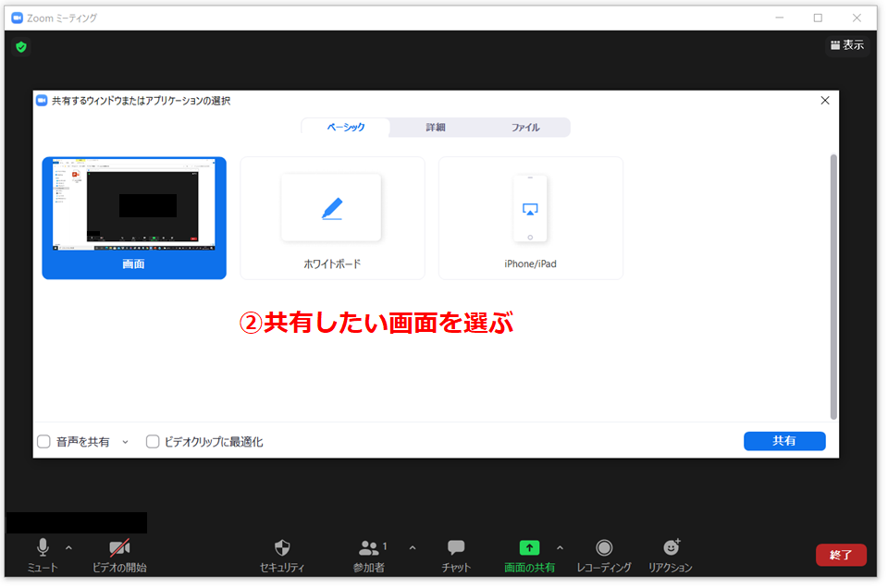888x588 pixels.
Task: Click the green Share Screen icon
Action: click(529, 547)
